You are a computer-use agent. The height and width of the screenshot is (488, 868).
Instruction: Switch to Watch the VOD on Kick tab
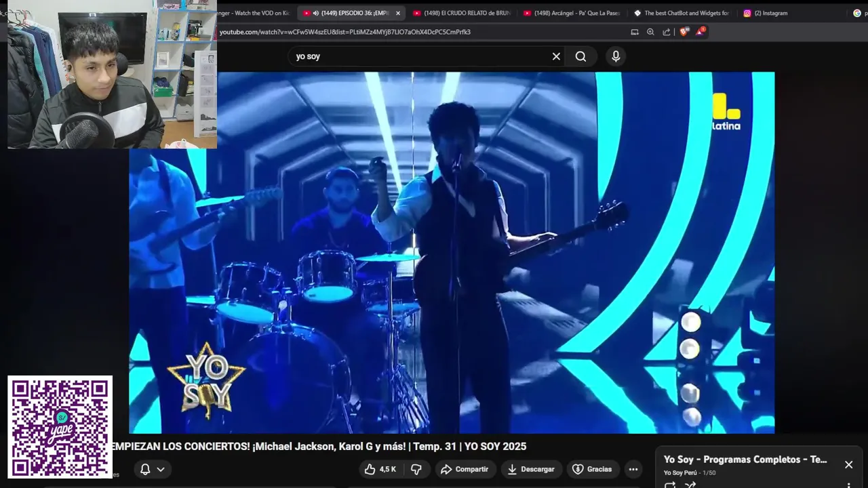pyautogui.click(x=254, y=13)
